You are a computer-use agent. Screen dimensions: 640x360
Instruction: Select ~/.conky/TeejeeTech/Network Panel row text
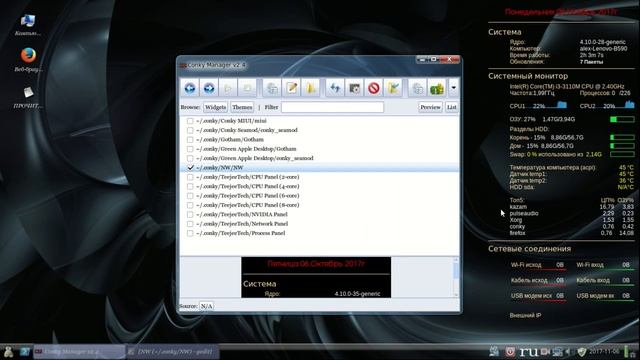coord(242,224)
